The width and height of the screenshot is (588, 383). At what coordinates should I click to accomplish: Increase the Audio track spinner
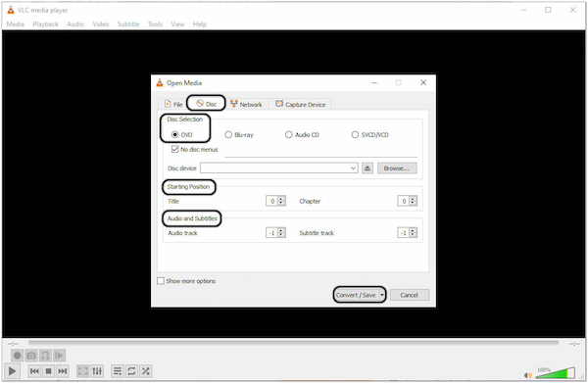click(x=281, y=230)
